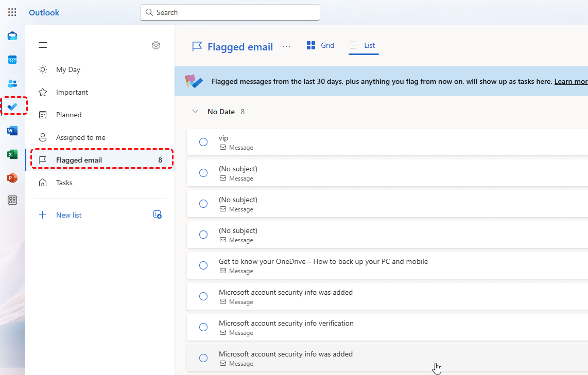The image size is (588, 375).
Task: Open the Planned list
Action: 100,115
